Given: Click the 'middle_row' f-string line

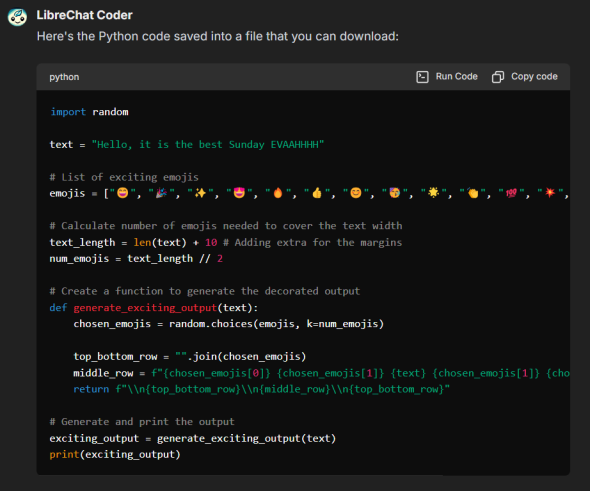Looking at the screenshot, I should [321, 373].
